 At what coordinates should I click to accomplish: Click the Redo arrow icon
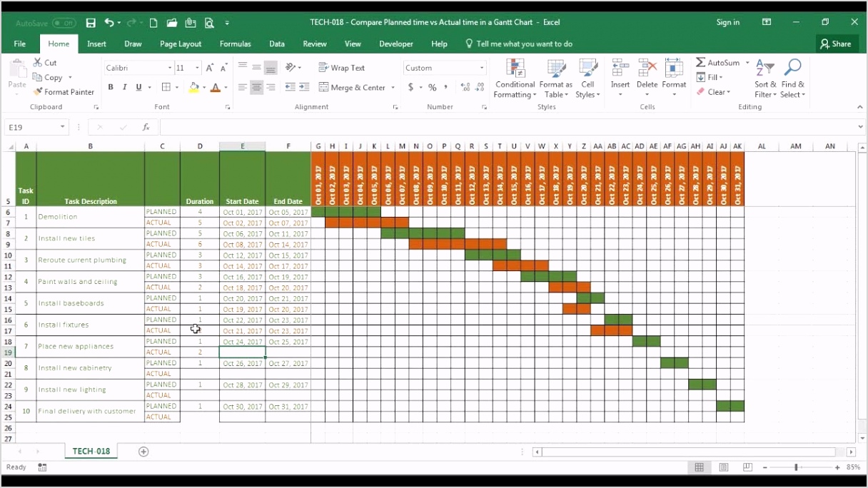[x=131, y=23]
